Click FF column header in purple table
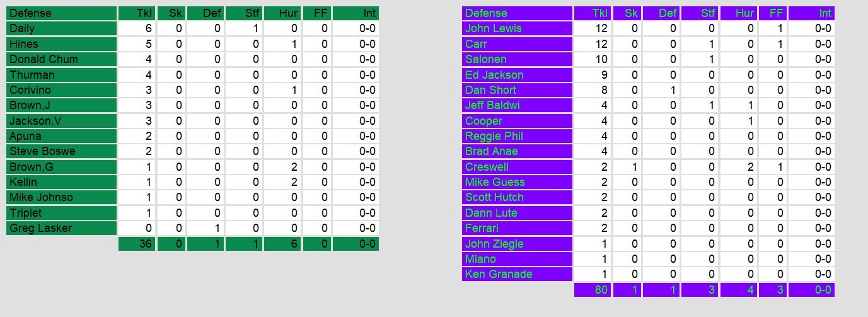Screen dimensions: 868x317 point(772,13)
